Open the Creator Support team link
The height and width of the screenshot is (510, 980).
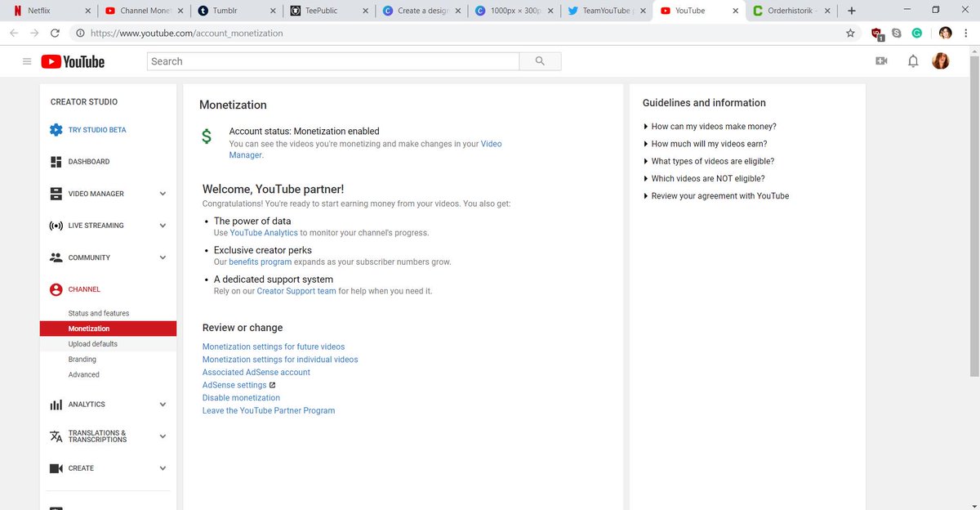[x=296, y=291]
